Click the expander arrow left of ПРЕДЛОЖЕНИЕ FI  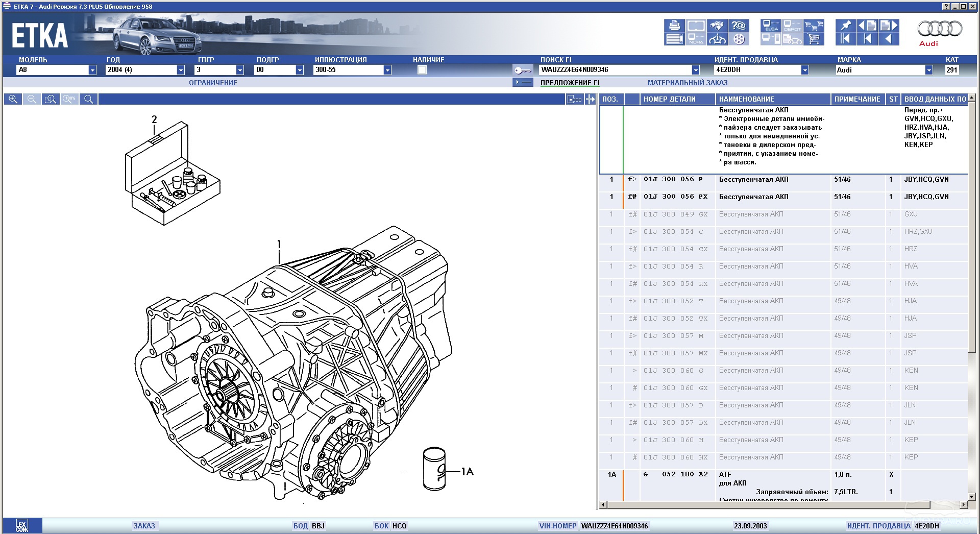(523, 82)
